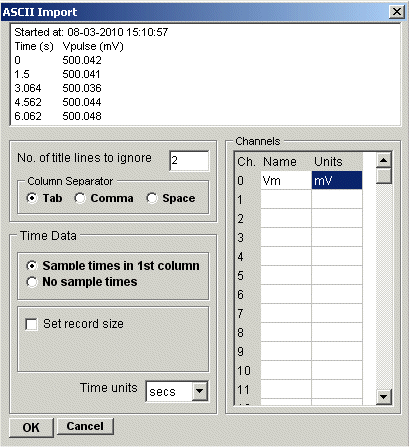The width and height of the screenshot is (409, 447).
Task: Click the preview value '500.036'
Action: (x=82, y=88)
